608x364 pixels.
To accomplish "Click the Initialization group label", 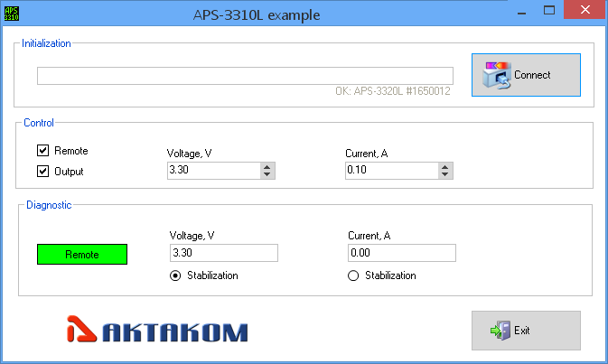I will coord(46,43).
